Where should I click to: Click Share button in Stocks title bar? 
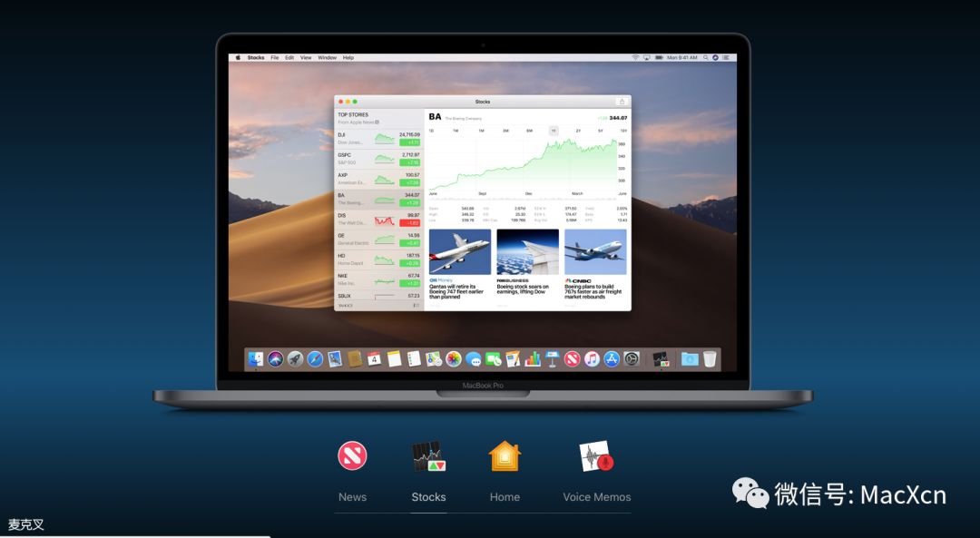[622, 102]
